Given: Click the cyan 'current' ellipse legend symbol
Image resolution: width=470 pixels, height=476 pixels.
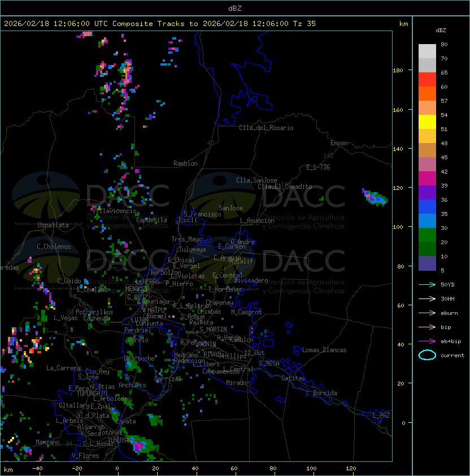Looking at the screenshot, I should (427, 355).
